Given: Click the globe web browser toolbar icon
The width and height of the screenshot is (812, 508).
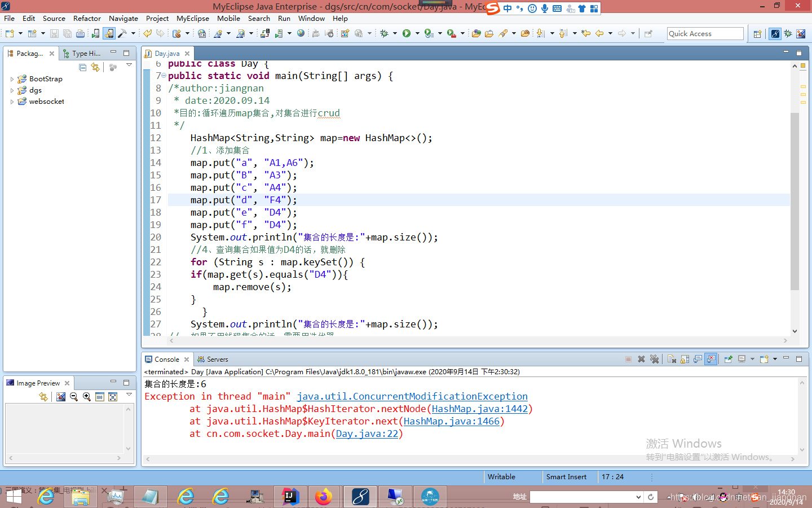Looking at the screenshot, I should pos(301,34).
